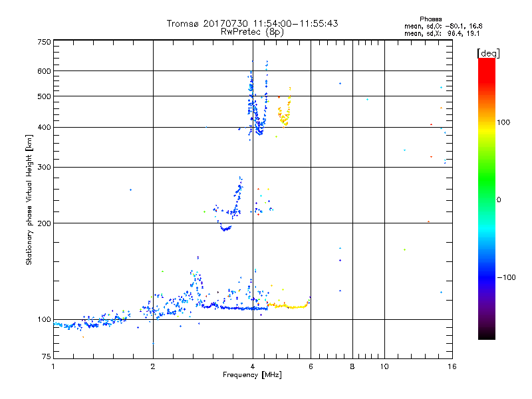Click the x-axis label '16'
This screenshot has height=399, width=532.
(452, 366)
